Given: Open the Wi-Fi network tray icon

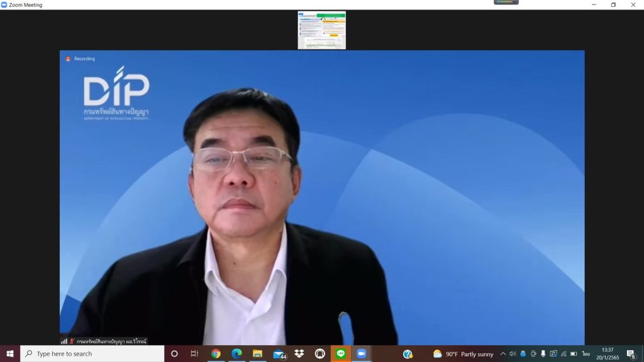Looking at the screenshot, I should [563, 354].
